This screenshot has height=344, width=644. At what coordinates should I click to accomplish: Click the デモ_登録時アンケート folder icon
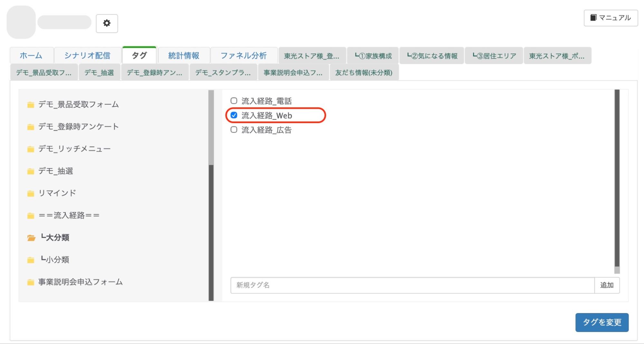(31, 127)
